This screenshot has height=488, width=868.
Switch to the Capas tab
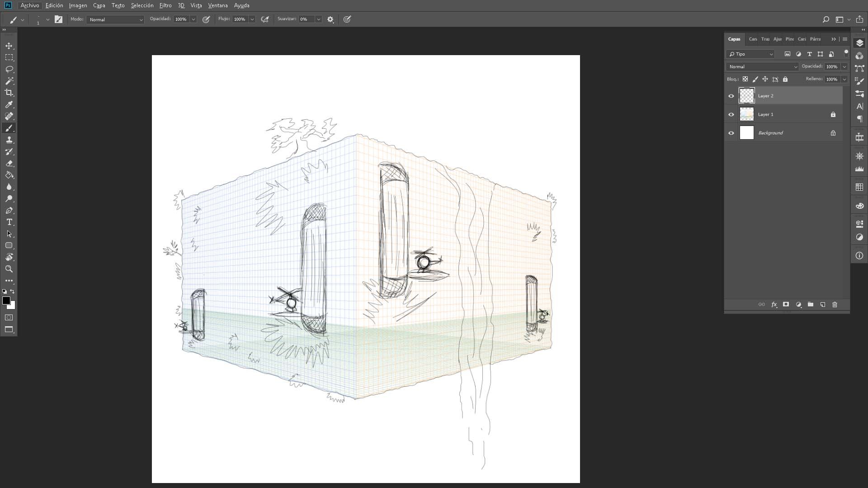734,39
